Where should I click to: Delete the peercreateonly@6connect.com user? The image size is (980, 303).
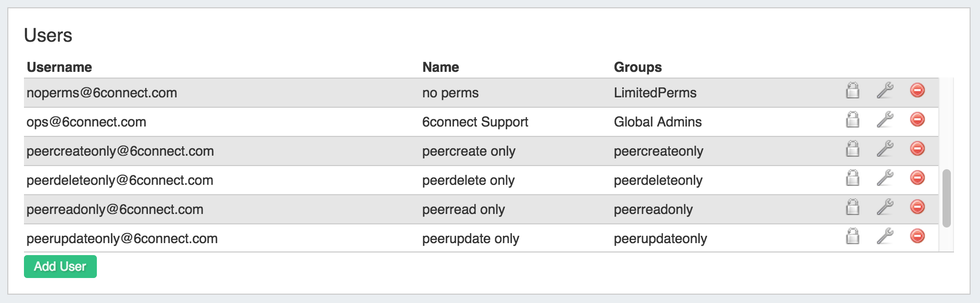click(x=917, y=148)
